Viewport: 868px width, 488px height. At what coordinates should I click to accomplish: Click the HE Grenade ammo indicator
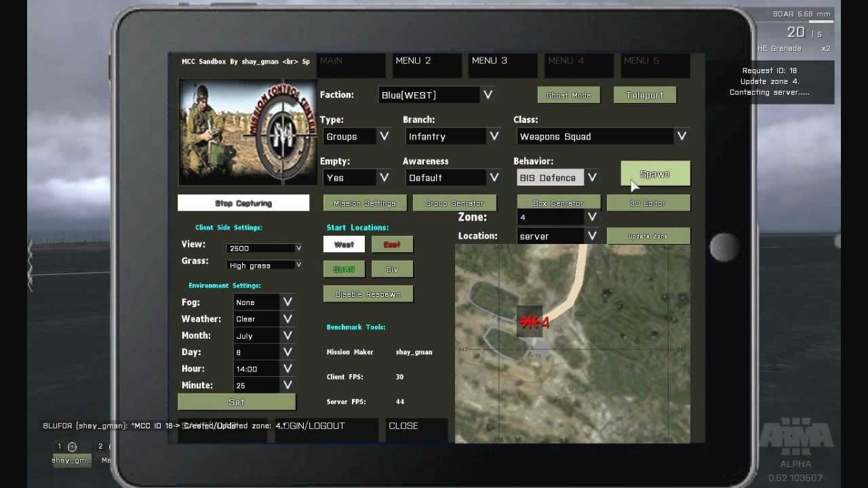pyautogui.click(x=793, y=49)
